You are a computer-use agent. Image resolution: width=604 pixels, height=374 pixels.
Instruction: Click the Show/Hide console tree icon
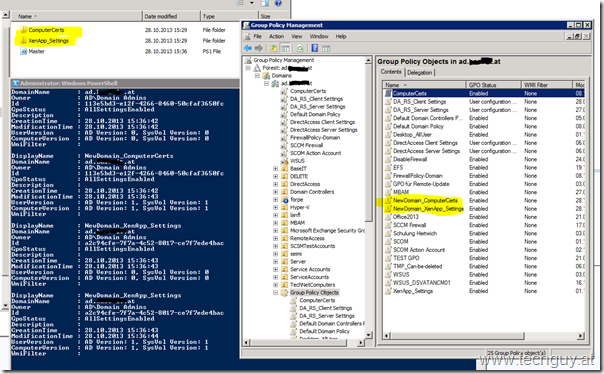click(285, 48)
